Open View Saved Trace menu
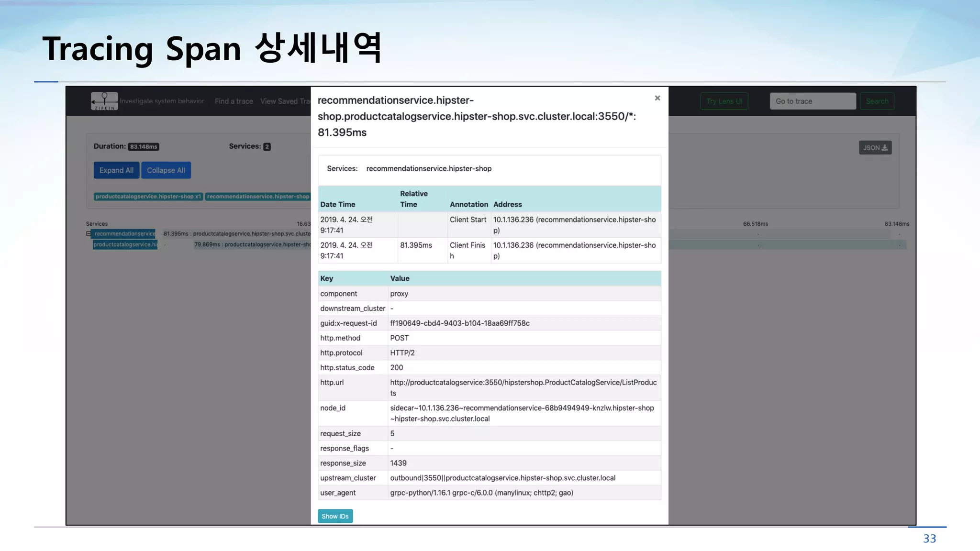The width and height of the screenshot is (980, 551). coord(285,101)
